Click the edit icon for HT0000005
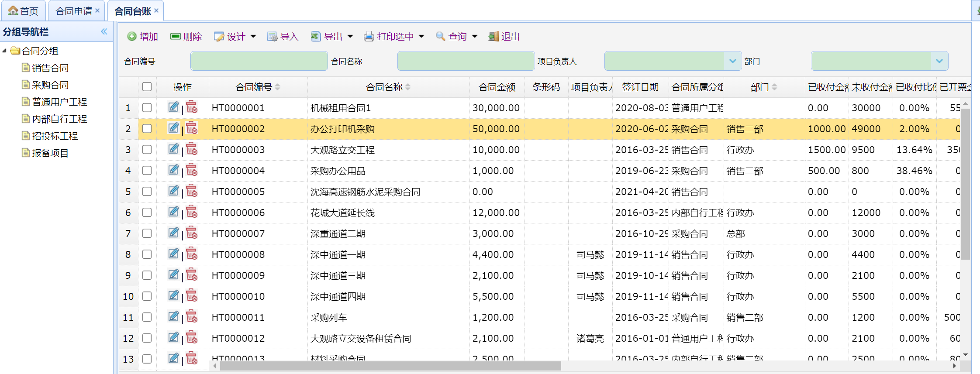Viewport: 980px width, 374px height. (173, 191)
